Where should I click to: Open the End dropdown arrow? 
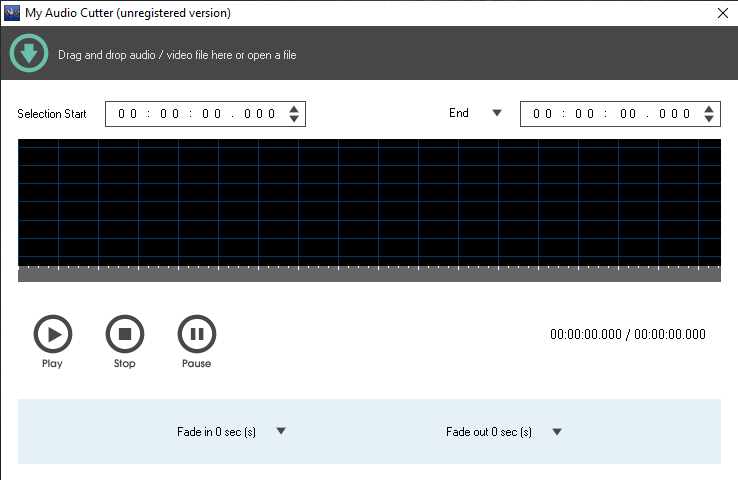[497, 113]
